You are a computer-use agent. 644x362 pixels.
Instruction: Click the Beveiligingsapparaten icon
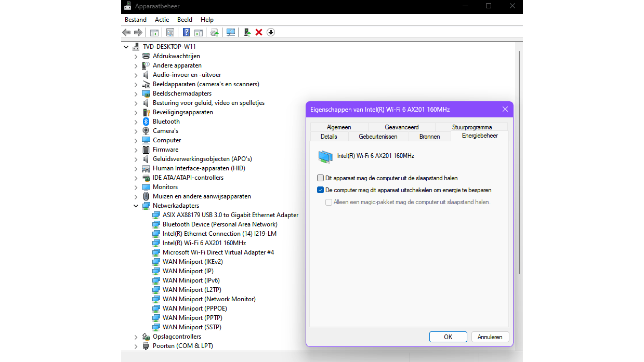pyautogui.click(x=146, y=112)
